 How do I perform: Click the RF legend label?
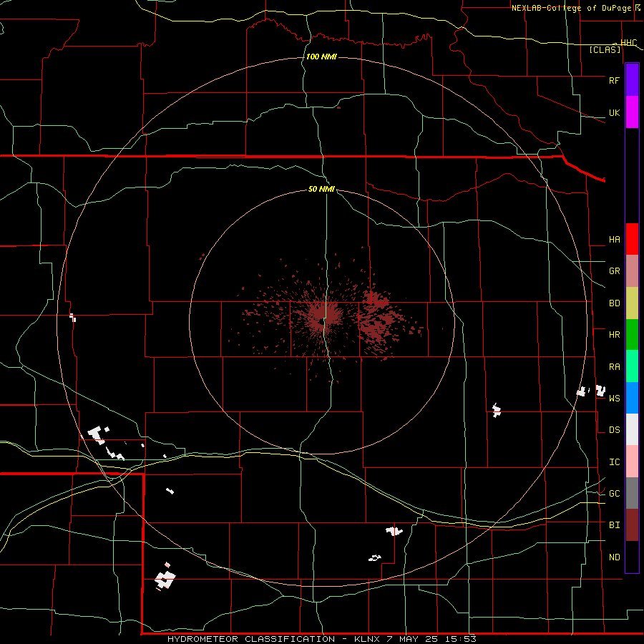(x=614, y=80)
